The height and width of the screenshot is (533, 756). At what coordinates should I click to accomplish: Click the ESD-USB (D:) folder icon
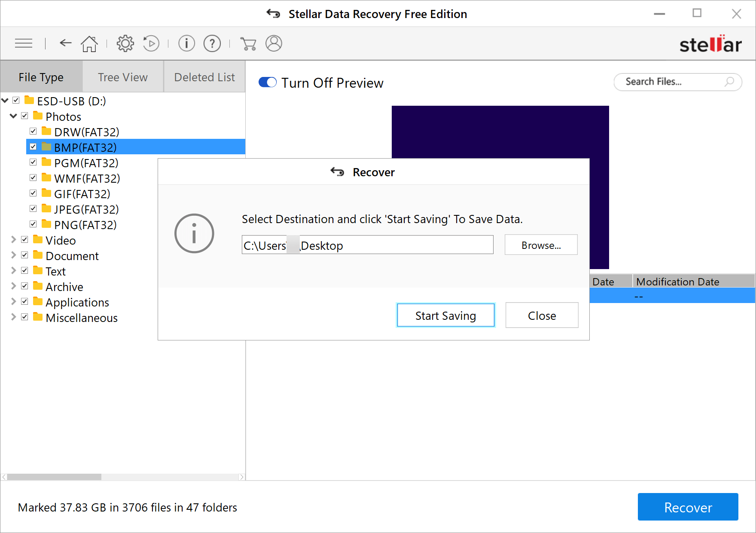point(29,100)
